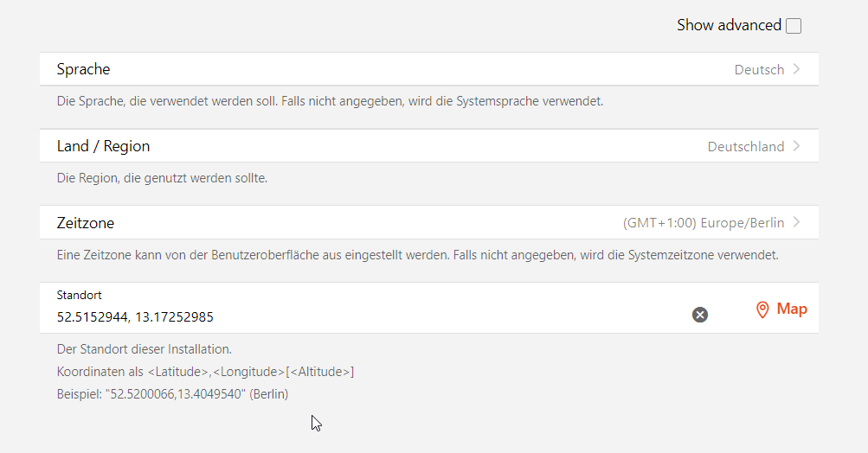Click the Berlin example coordinates text
Viewport: 868px width, 453px height.
[x=172, y=394]
